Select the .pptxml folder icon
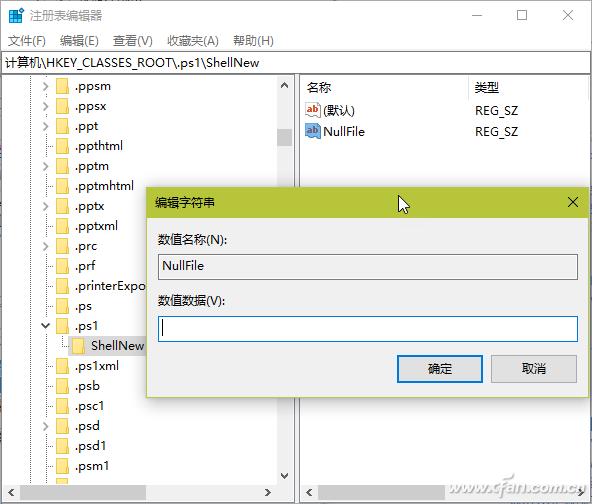592x504 pixels. (x=62, y=226)
